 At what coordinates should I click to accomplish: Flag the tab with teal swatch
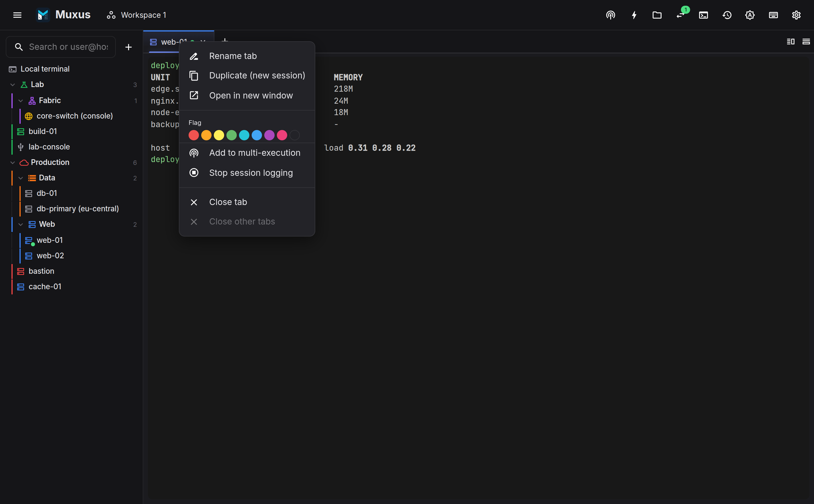point(244,135)
